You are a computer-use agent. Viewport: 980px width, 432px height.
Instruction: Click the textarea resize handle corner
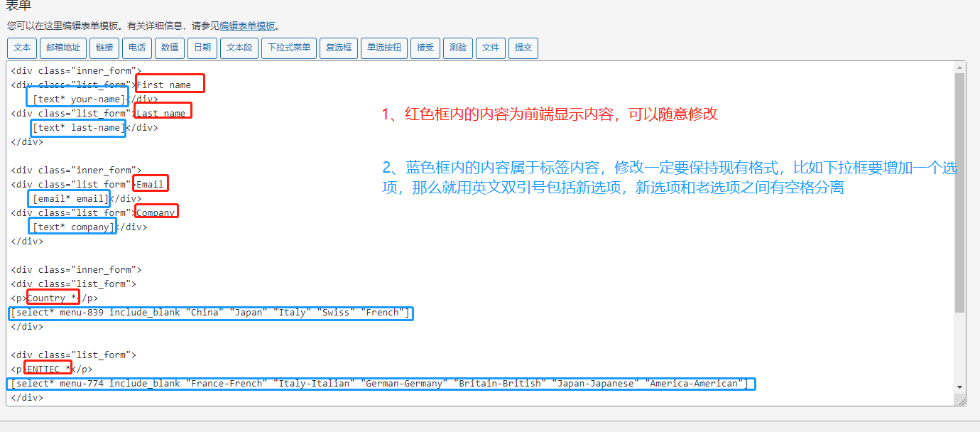[x=962, y=401]
